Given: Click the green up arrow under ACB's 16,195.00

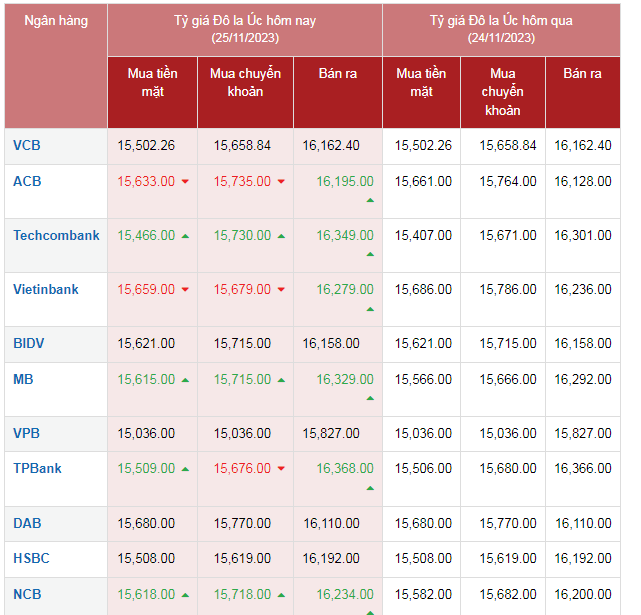Looking at the screenshot, I should click(x=370, y=200).
